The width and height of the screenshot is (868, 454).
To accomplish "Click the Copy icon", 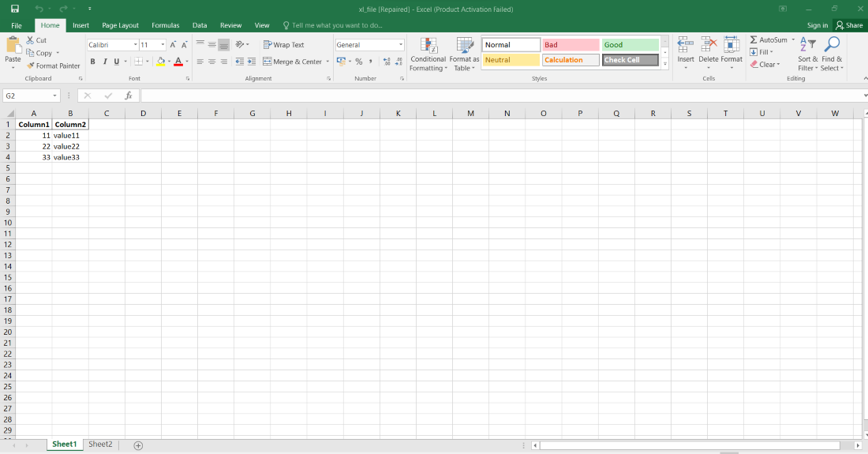I will coord(30,53).
